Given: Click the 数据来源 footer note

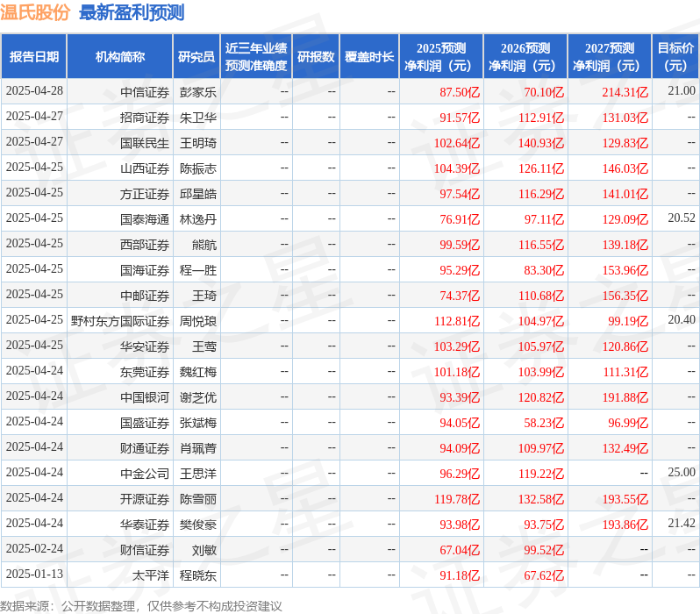Looking at the screenshot, I should (141, 606).
